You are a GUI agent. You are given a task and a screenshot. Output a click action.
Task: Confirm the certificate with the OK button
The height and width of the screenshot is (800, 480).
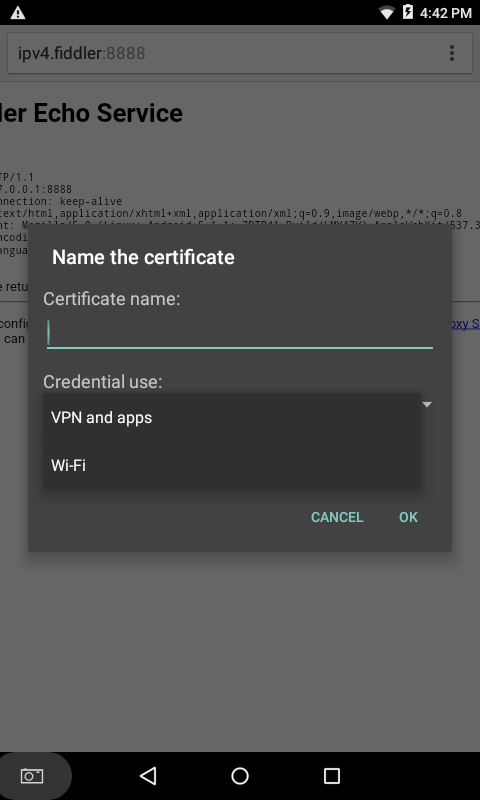coord(408,517)
